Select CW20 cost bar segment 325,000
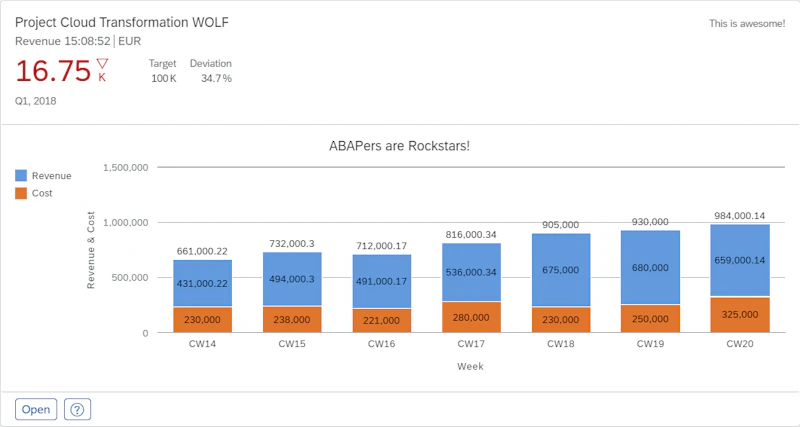Screen dimensions: 800x427 coord(740,315)
